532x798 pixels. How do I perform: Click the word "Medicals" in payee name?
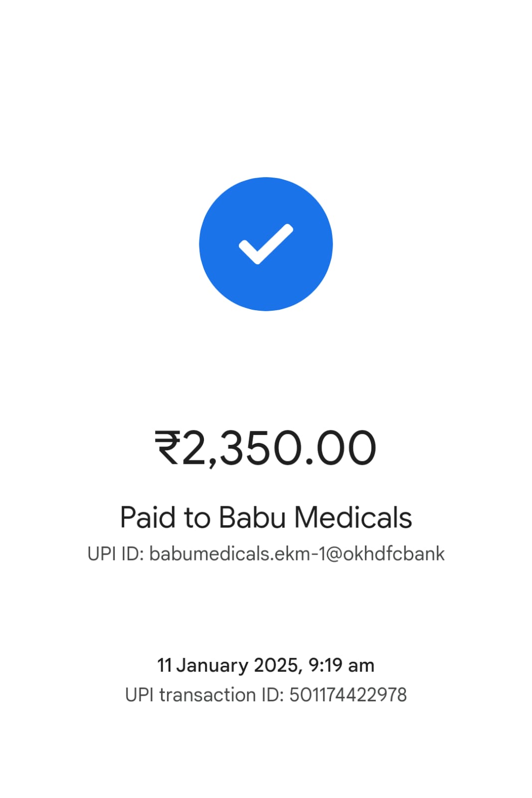point(353,517)
